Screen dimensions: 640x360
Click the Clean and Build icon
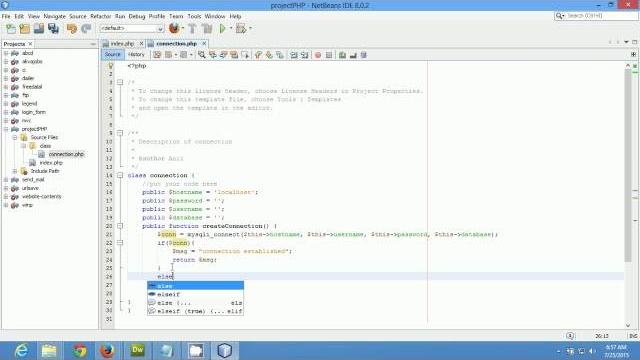pos(207,29)
